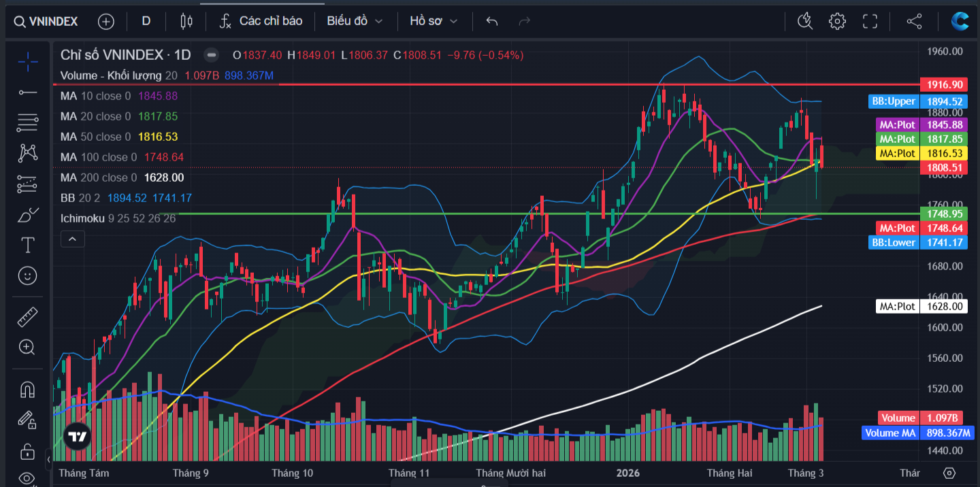Click the VNINDEX symbol search button
Viewport: 980px width, 487px height.
(x=46, y=21)
